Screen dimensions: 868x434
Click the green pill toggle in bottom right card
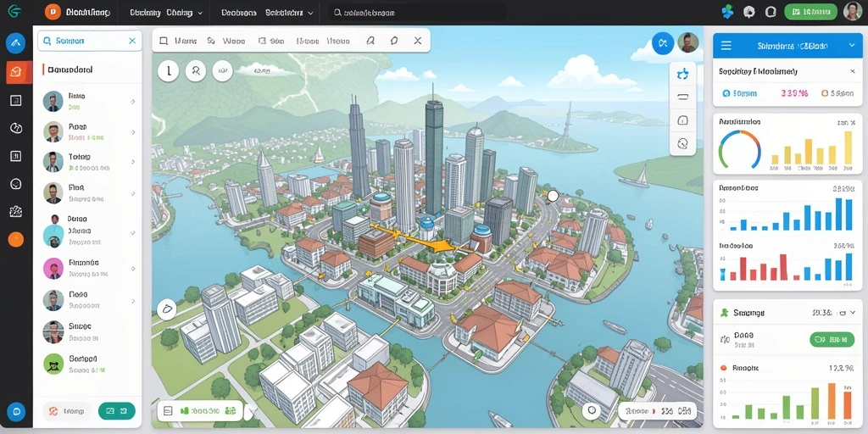(832, 339)
